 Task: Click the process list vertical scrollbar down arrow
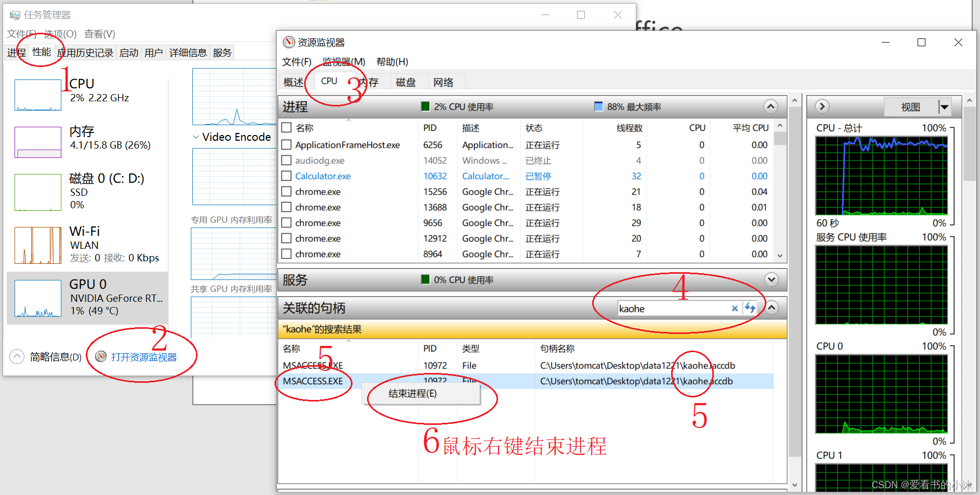[x=780, y=256]
